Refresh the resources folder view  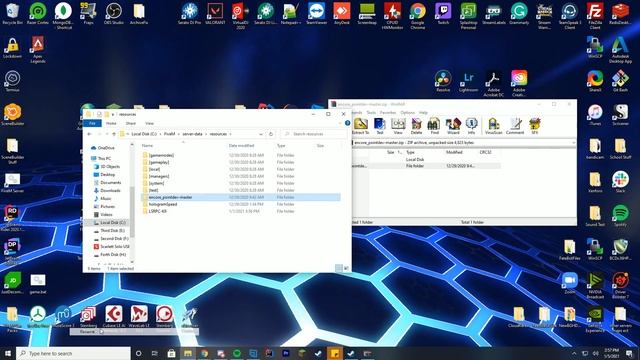click(271, 134)
